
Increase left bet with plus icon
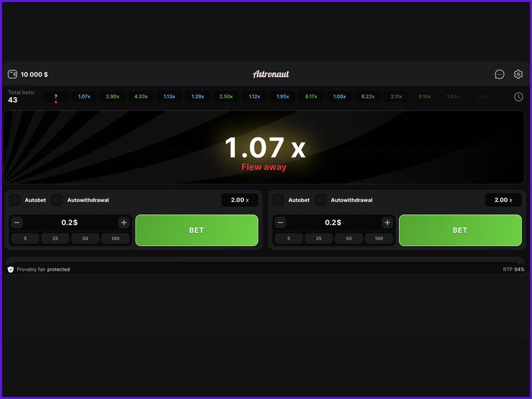tap(124, 222)
